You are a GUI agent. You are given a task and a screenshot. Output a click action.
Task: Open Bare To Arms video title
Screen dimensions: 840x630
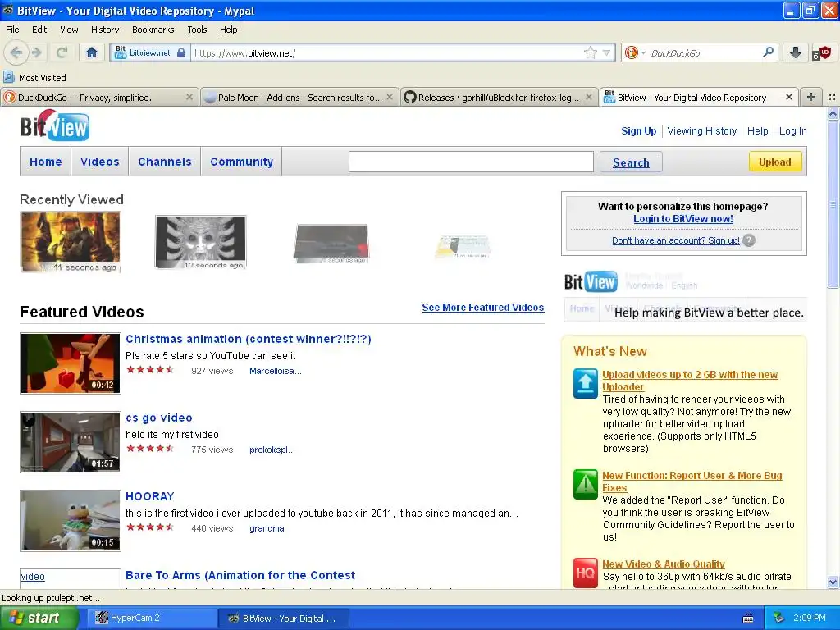pos(240,575)
